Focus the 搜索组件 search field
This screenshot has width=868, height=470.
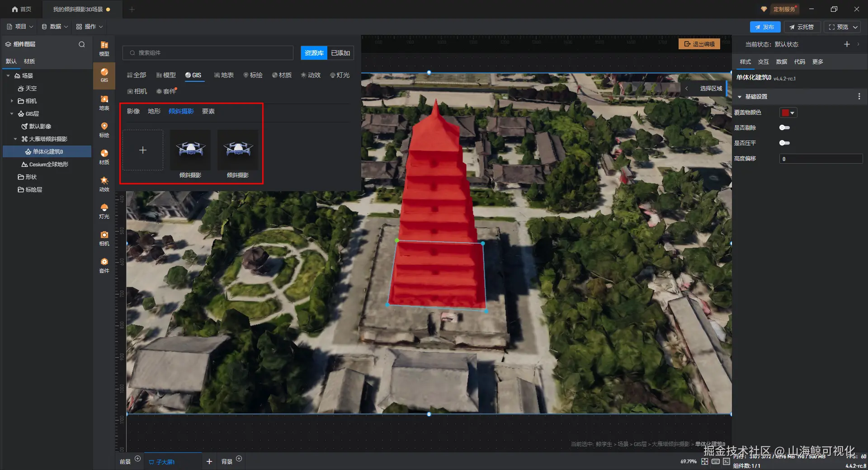pos(208,53)
